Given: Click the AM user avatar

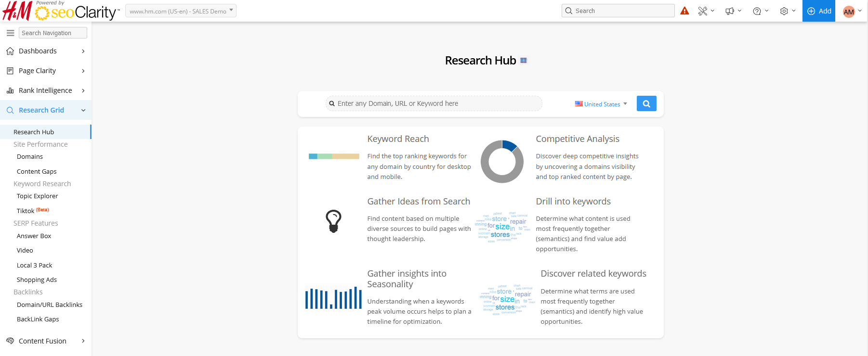Looking at the screenshot, I should click(x=849, y=12).
